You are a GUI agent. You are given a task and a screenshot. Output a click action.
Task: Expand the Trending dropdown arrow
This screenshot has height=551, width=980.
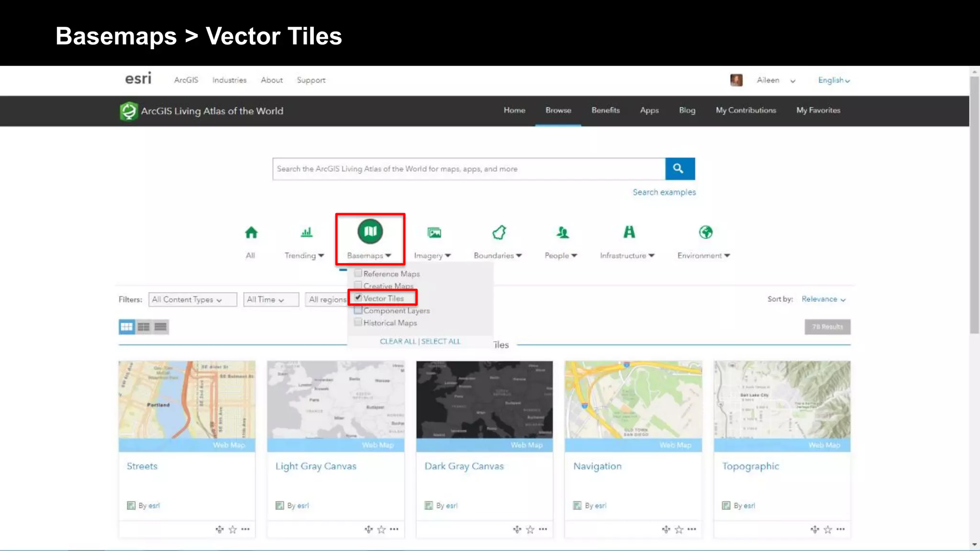coord(321,255)
